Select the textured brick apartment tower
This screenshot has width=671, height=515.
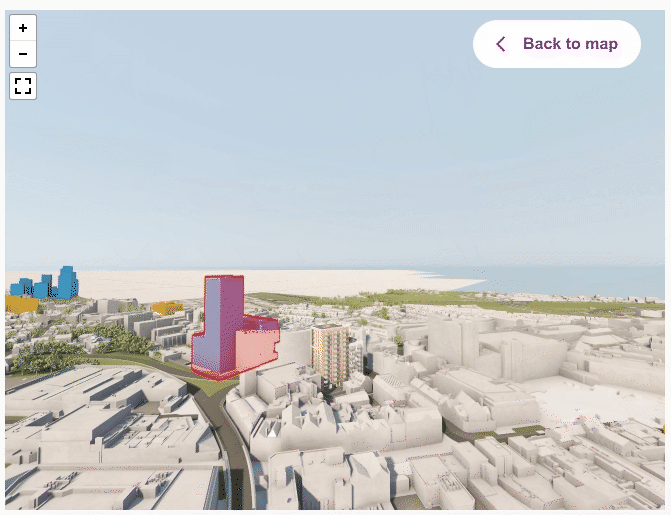tap(330, 353)
